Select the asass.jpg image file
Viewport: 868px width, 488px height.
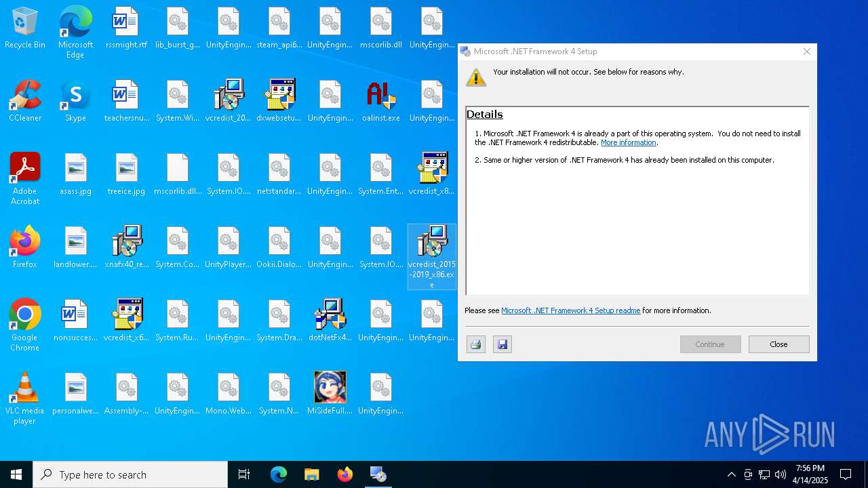coord(75,174)
